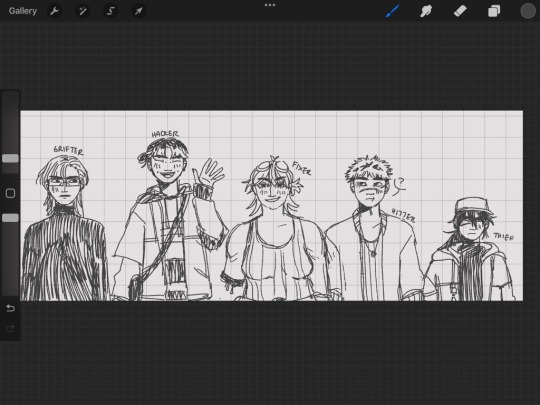The image size is (540, 405).
Task: Tap the THIEF label on canvas
Action: click(x=503, y=237)
